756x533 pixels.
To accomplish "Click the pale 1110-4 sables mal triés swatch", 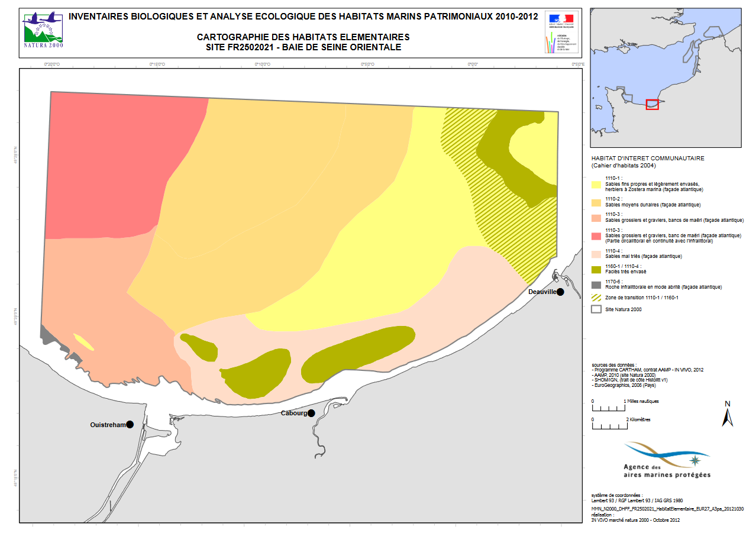I will click(596, 254).
